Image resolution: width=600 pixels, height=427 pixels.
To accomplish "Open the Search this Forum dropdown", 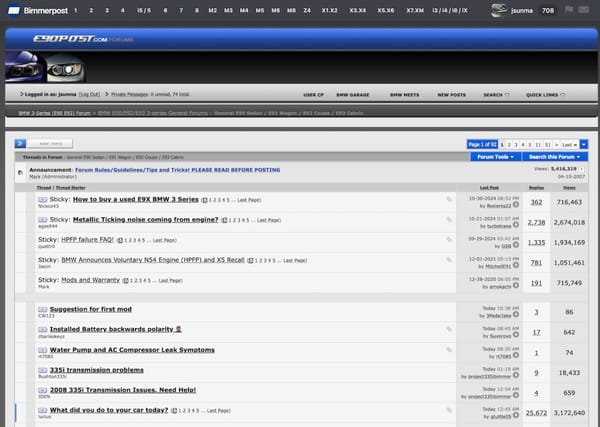I will [555, 157].
